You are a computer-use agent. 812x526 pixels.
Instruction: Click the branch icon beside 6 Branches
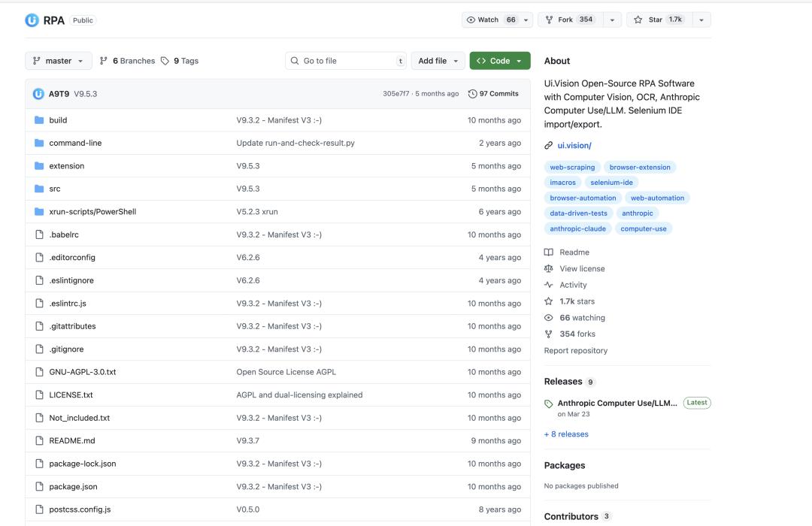point(104,61)
